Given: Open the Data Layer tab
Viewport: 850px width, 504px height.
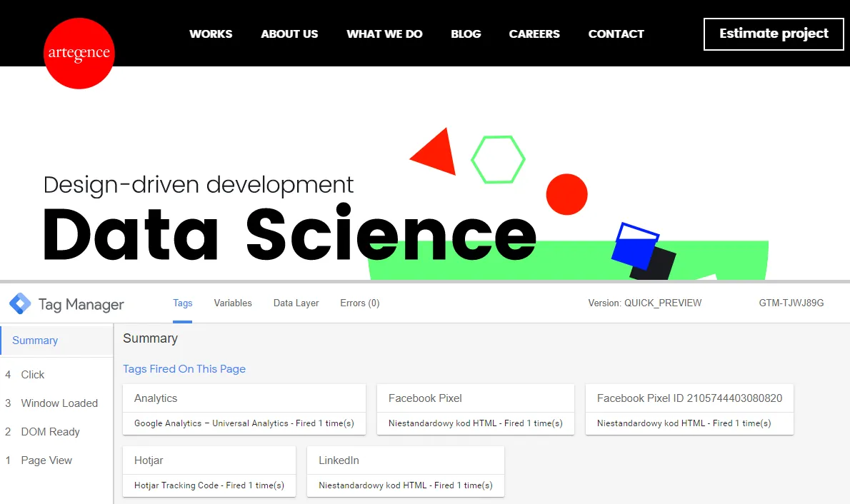Looking at the screenshot, I should point(296,303).
